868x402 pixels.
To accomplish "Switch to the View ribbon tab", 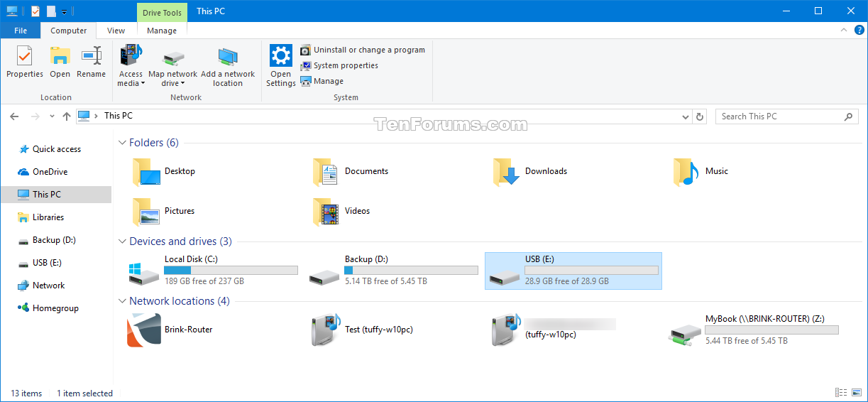I will click(x=116, y=31).
